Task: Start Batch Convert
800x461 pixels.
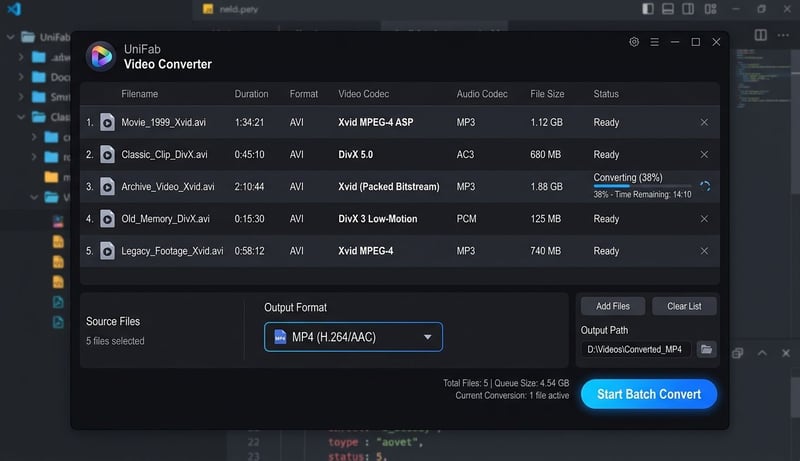Action: click(x=649, y=394)
